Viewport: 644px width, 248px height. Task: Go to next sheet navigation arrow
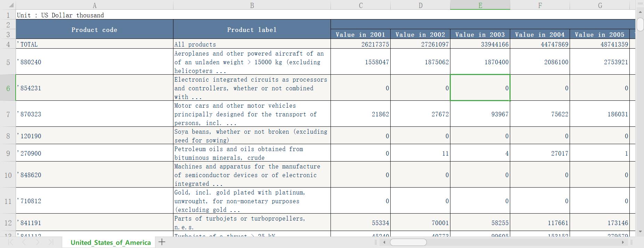38,242
